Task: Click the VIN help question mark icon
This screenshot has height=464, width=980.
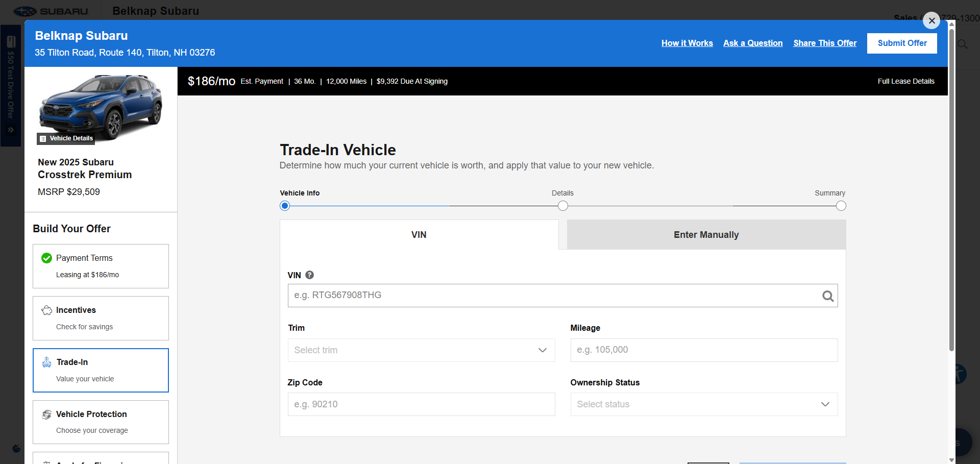Action: click(x=309, y=275)
